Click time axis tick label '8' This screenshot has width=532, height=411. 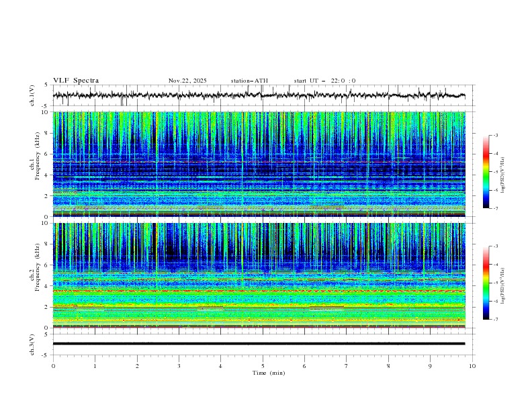(x=388, y=366)
